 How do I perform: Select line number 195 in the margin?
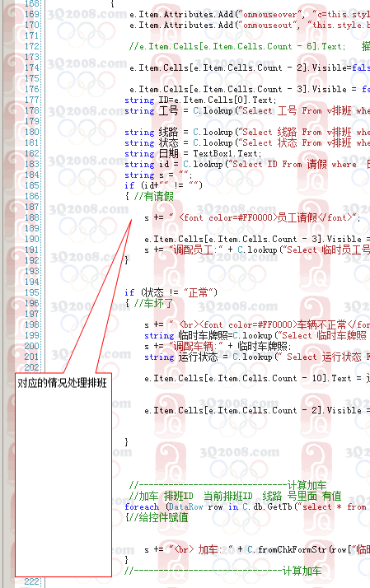(32, 292)
